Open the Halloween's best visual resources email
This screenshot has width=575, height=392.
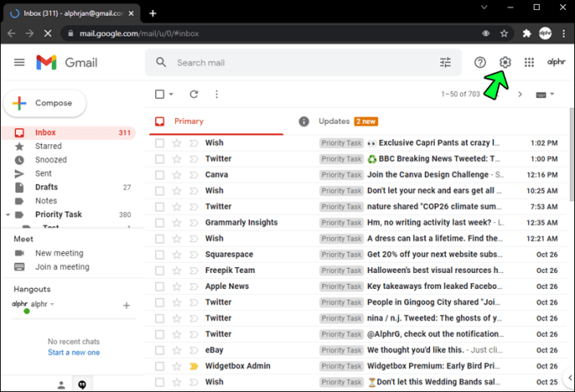coord(435,270)
